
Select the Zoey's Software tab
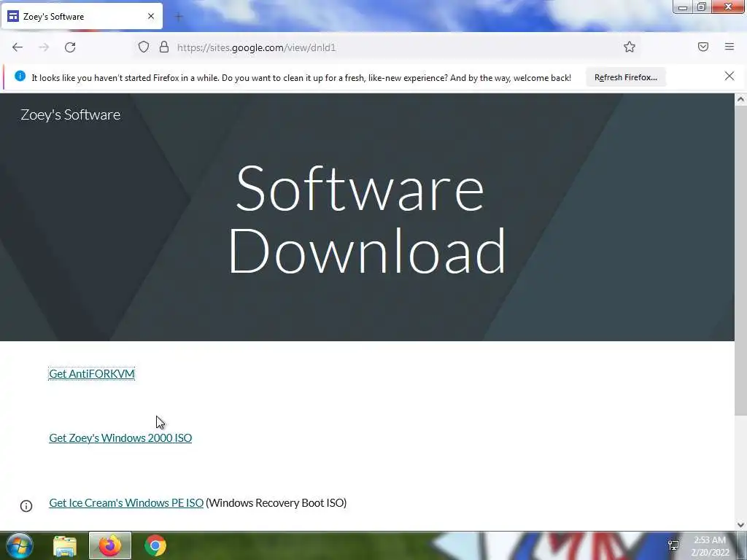click(x=82, y=16)
